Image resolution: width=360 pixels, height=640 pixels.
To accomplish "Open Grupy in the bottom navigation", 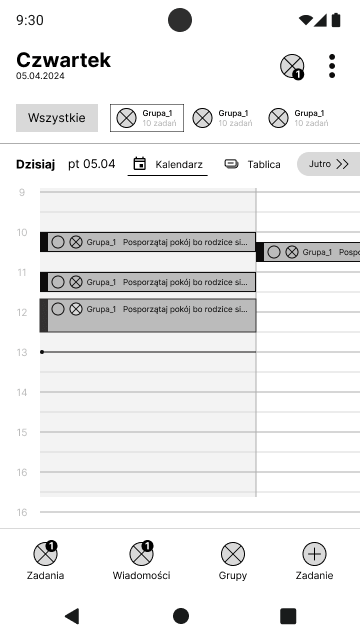I will pos(233,560).
